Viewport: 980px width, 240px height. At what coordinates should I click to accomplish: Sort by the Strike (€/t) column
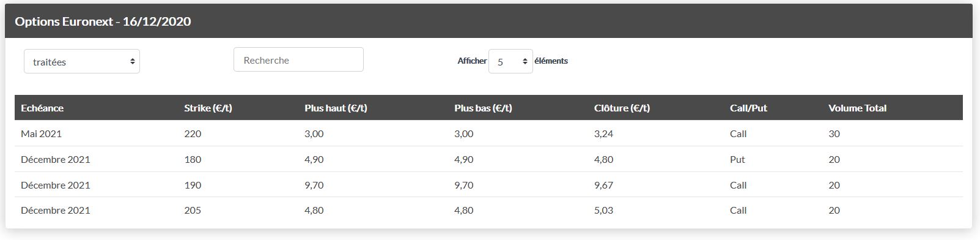coord(208,108)
